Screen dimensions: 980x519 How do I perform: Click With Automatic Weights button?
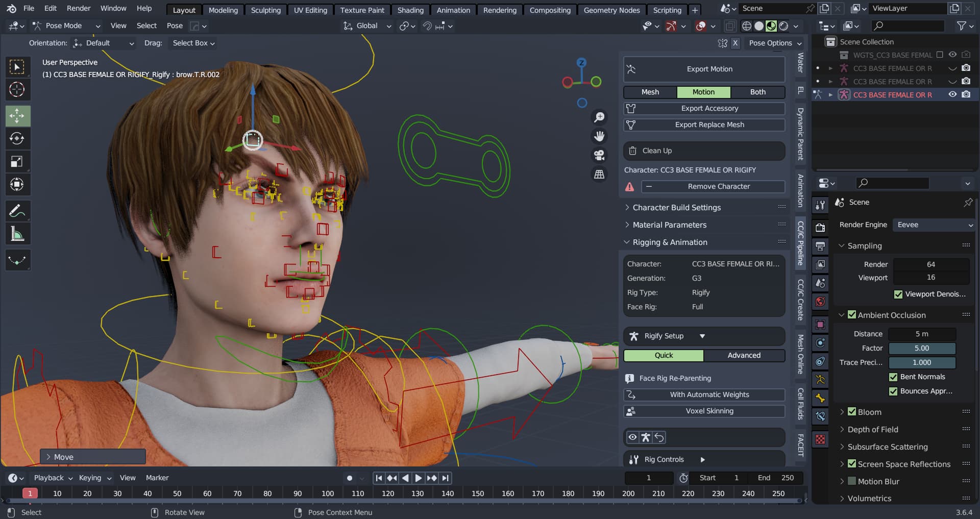pos(704,394)
